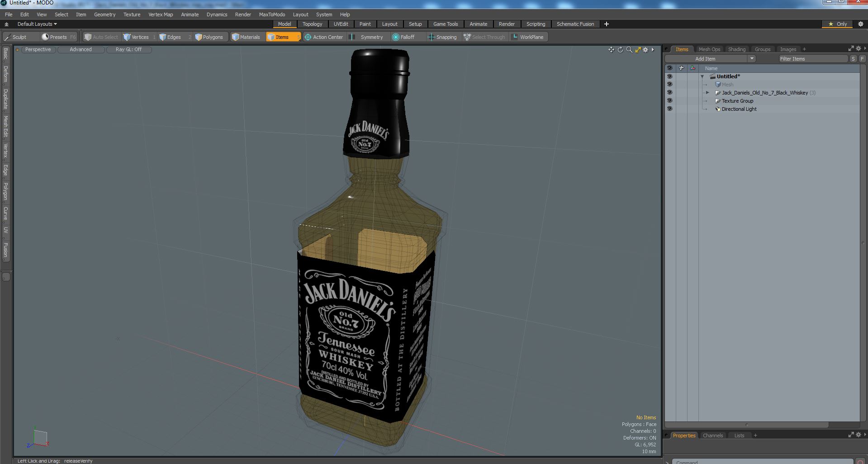Open the Add Item dropdown arrow
This screenshot has width=868, height=464.
pos(751,59)
